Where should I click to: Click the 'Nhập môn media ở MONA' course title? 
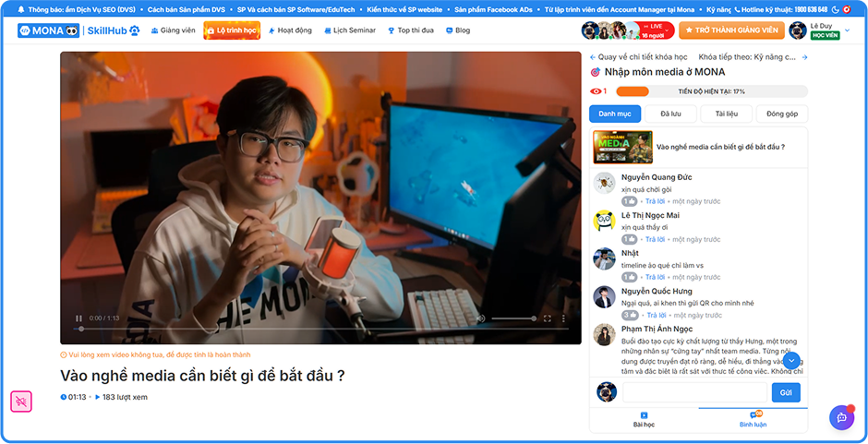point(665,72)
